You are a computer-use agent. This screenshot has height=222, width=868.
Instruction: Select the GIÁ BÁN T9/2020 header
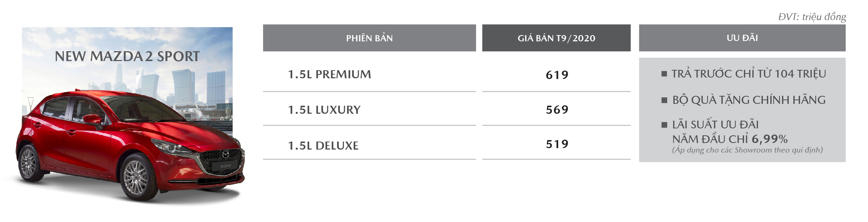556,38
